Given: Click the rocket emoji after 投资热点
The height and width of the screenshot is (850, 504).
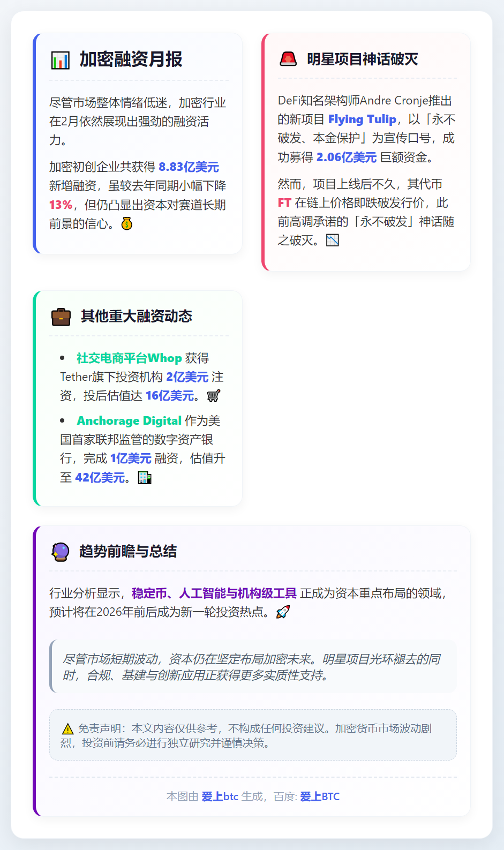Looking at the screenshot, I should click(x=283, y=612).
